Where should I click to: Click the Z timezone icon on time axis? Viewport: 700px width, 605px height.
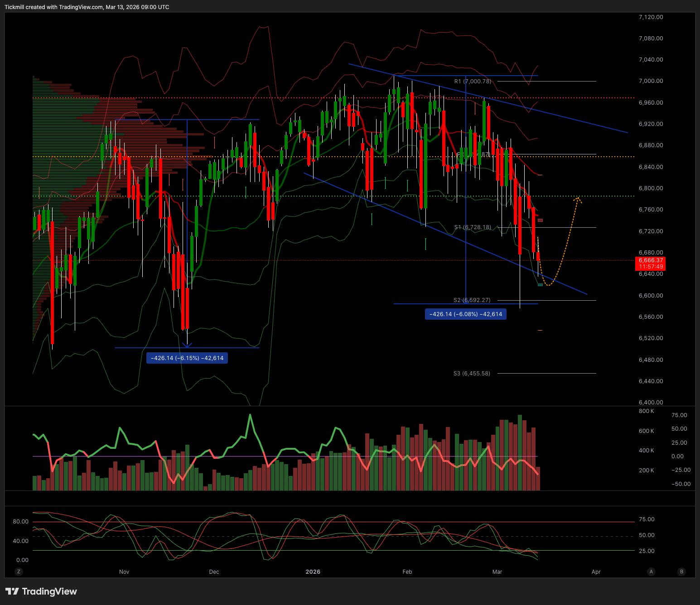point(19,571)
